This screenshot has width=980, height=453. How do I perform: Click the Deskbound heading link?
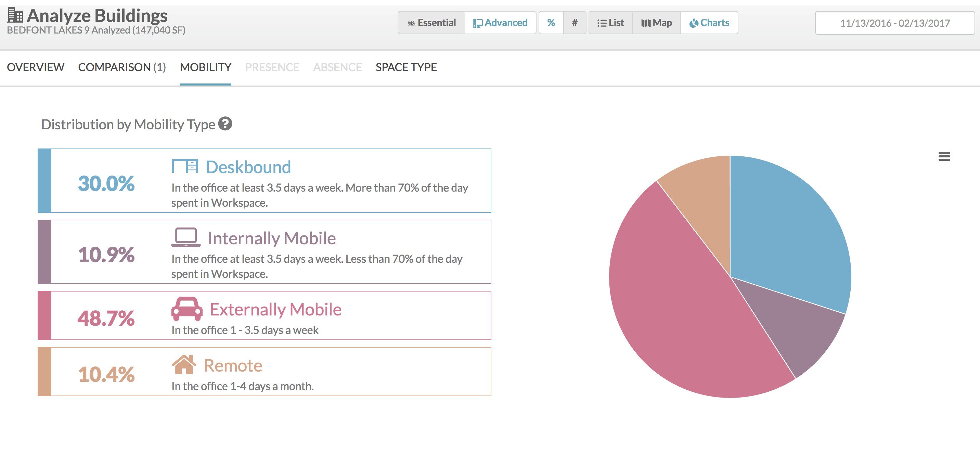(248, 167)
